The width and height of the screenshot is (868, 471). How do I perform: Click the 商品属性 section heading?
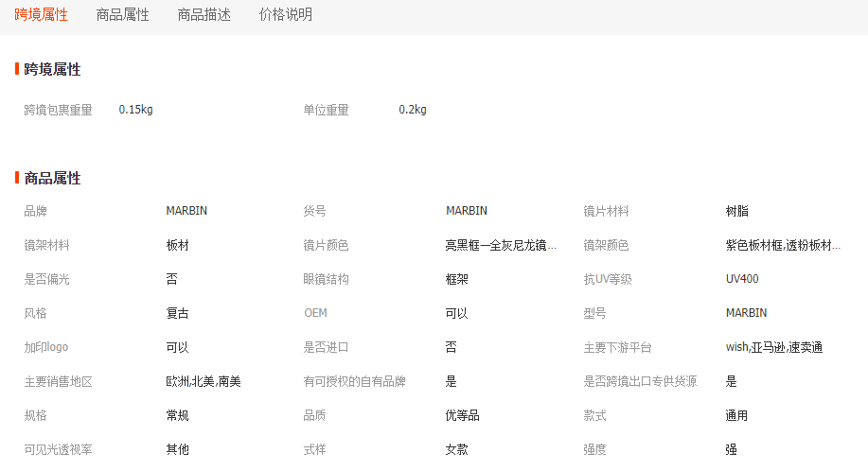coord(52,178)
